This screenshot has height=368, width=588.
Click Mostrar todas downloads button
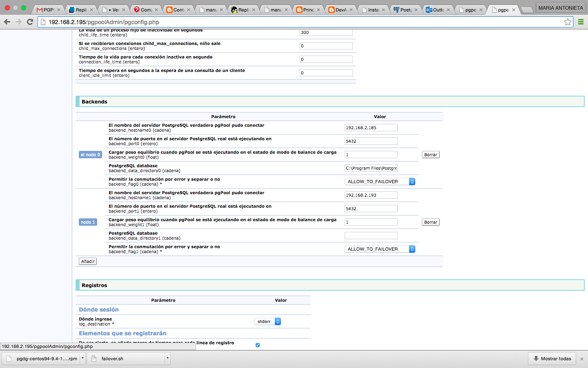[552, 359]
